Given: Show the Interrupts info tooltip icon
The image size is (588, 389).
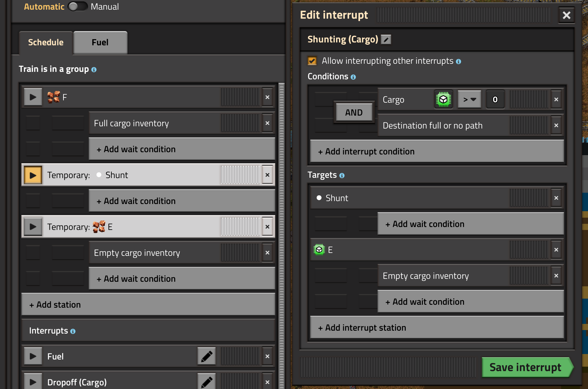Looking at the screenshot, I should (73, 331).
